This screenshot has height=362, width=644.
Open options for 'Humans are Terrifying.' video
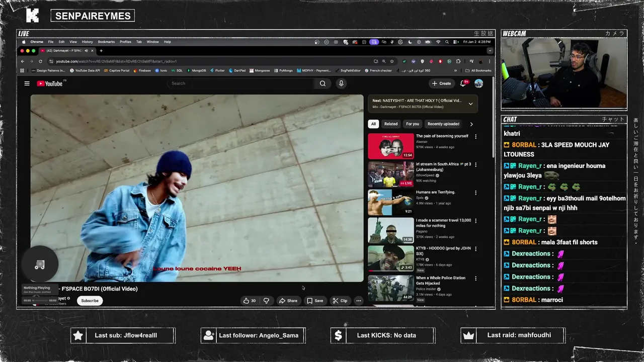pos(475,193)
